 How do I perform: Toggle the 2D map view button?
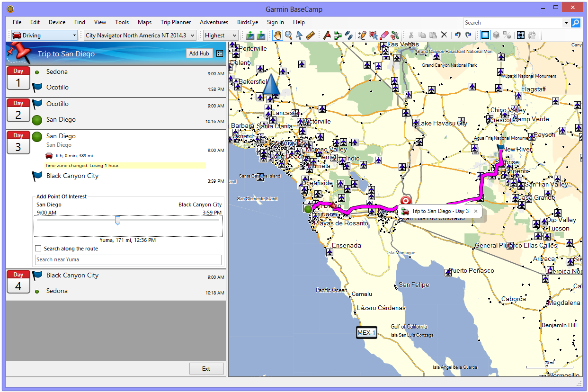point(485,35)
